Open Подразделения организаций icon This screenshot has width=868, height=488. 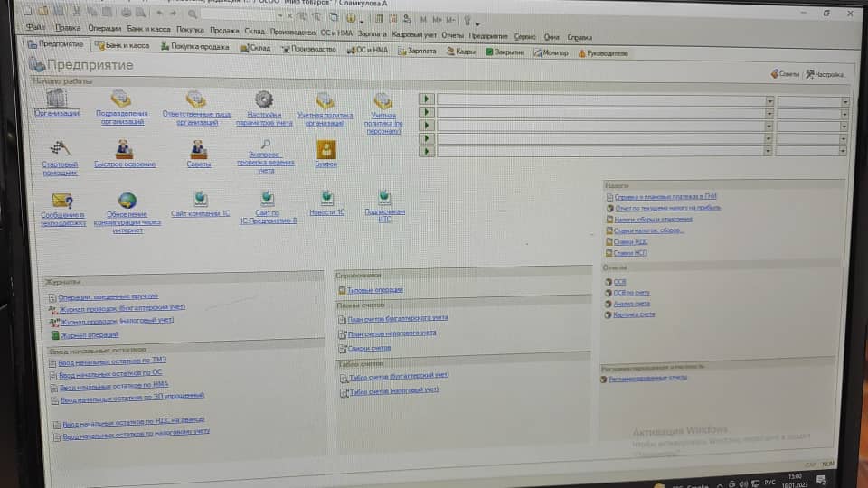coord(120,99)
